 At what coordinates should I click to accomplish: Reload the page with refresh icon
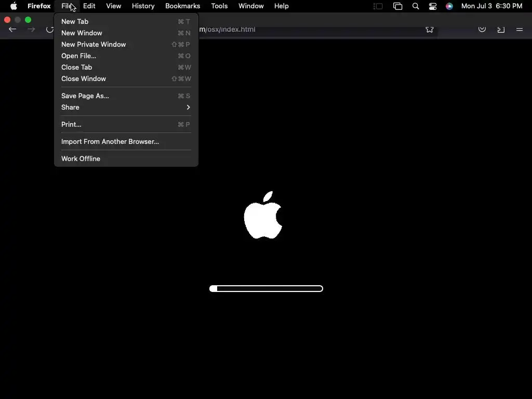point(50,30)
